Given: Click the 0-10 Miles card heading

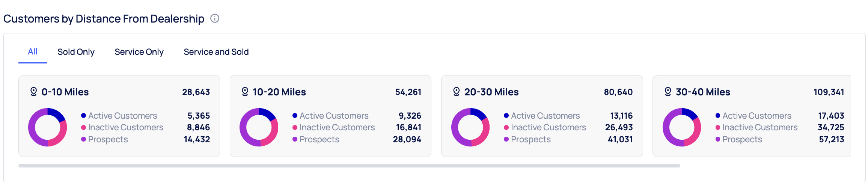Looking at the screenshot, I should [65, 92].
